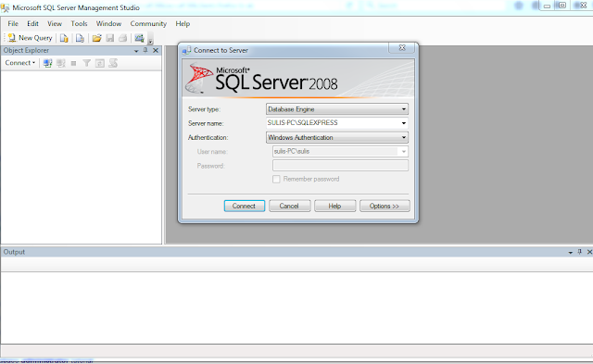Toggle Output panel auto-hide pin
Viewport: 593px width, 364px height.
pyautogui.click(x=580, y=252)
